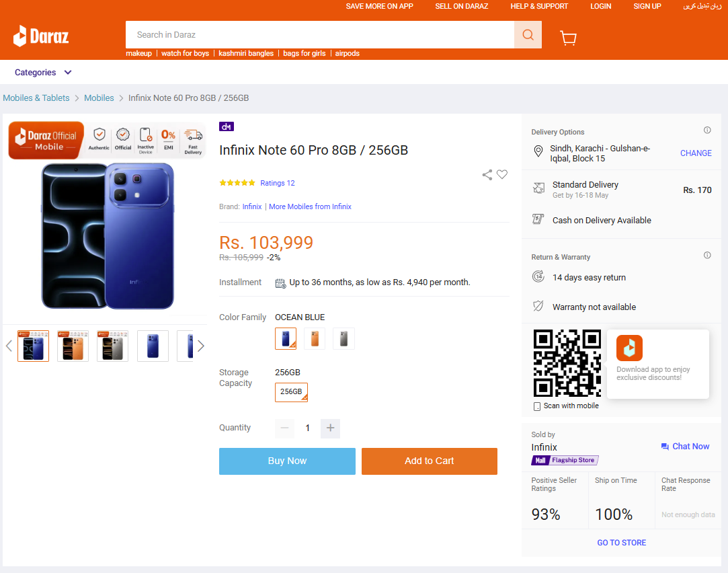728x573 pixels.
Task: Click the Infinix seller name
Action: 544,448
